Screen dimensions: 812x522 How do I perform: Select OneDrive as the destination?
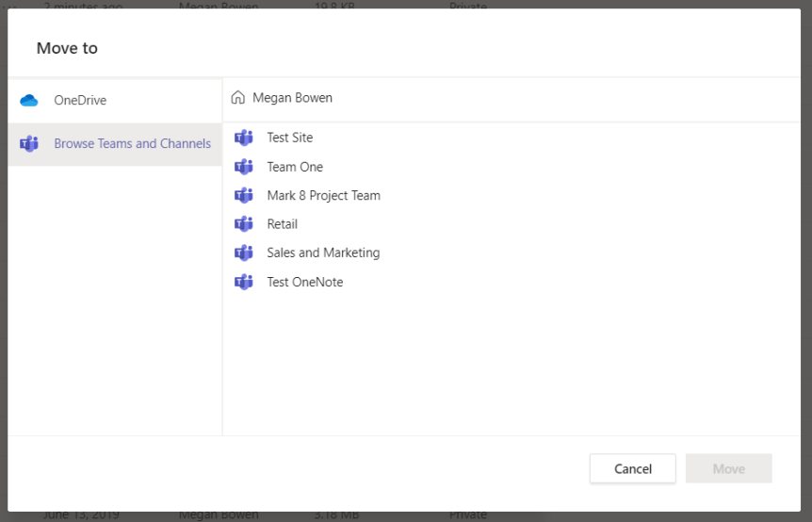point(80,101)
